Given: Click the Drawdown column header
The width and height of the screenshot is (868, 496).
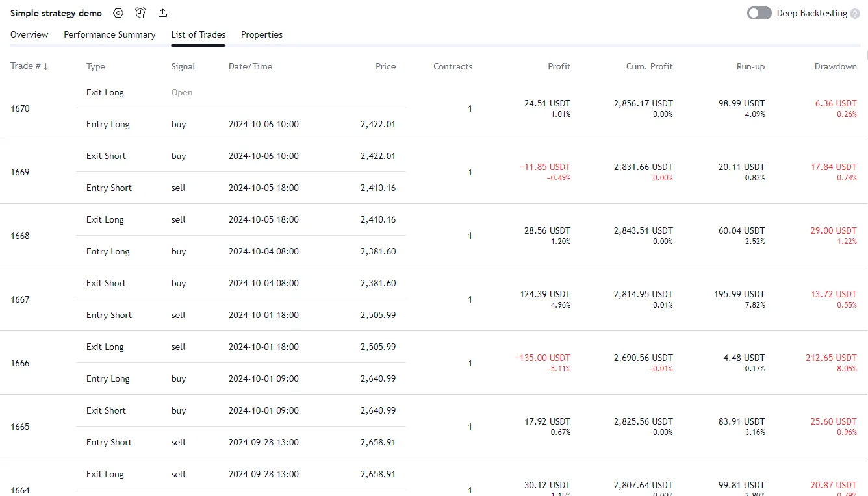Looking at the screenshot, I should tap(836, 66).
